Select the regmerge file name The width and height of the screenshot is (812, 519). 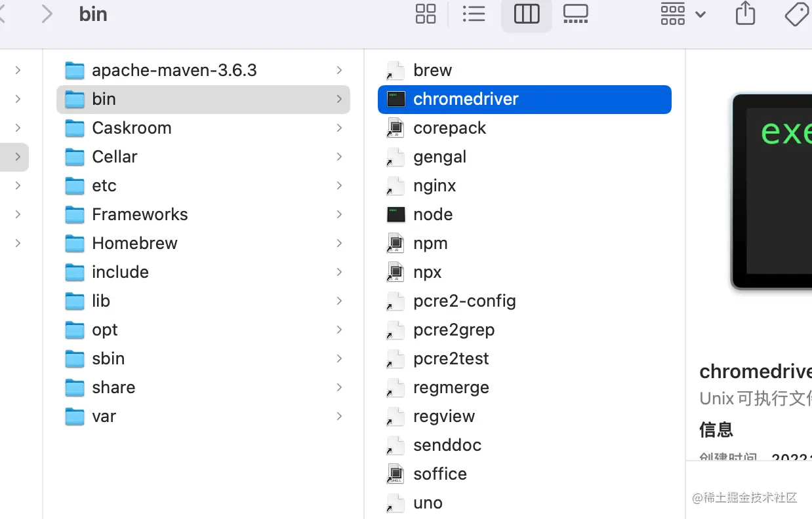(451, 388)
